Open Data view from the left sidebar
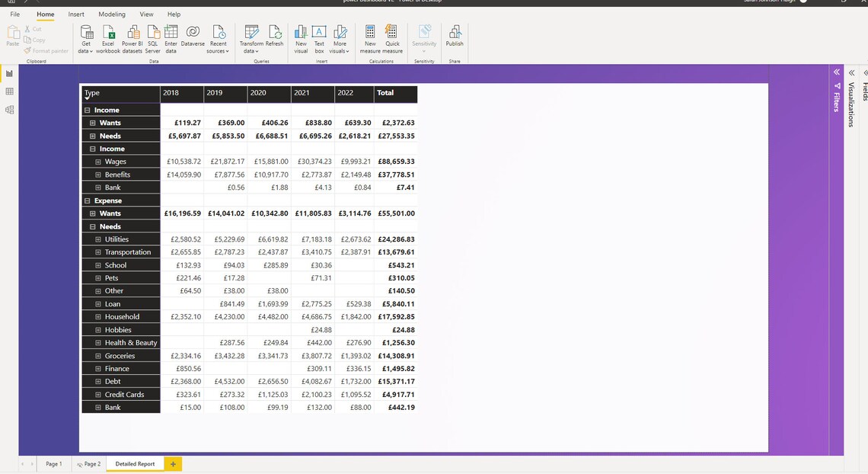Viewport: 868px width, 474px height. 9,91
